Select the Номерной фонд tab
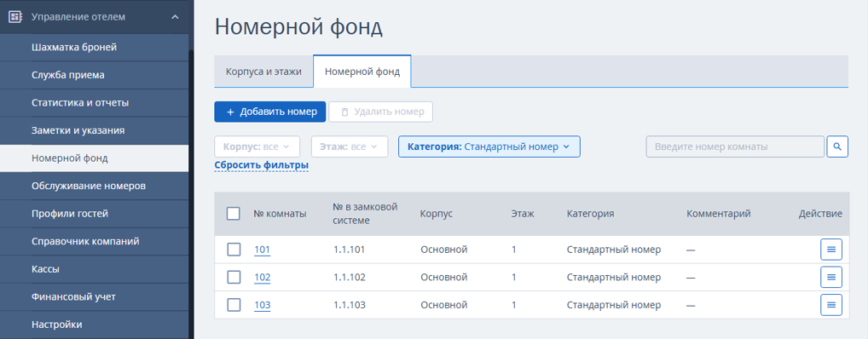Screen dimensions: 868x339 point(362,72)
